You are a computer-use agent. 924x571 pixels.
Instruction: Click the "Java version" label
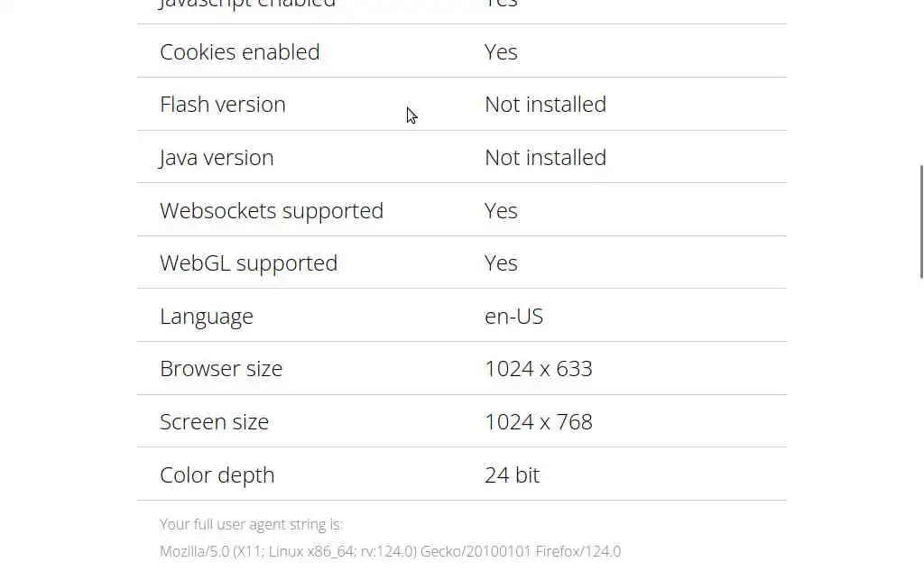217,158
